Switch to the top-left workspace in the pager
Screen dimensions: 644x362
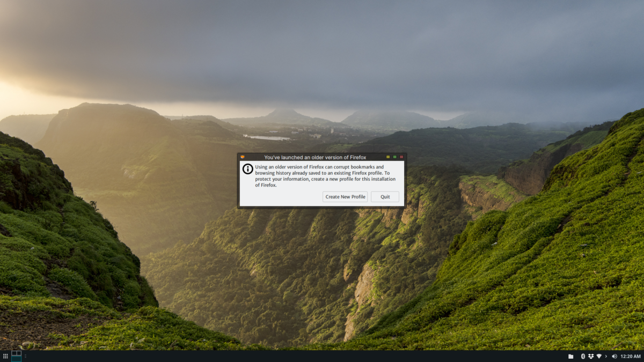coord(14,353)
